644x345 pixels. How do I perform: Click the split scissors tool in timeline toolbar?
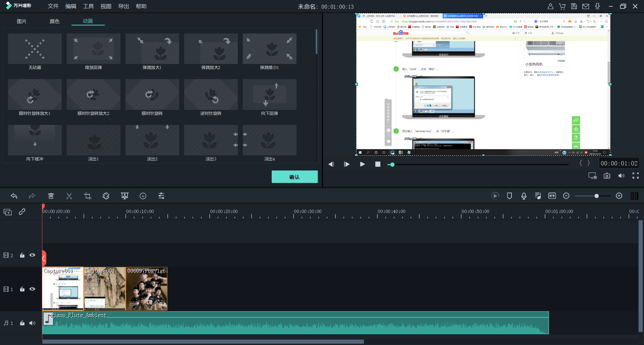point(69,196)
